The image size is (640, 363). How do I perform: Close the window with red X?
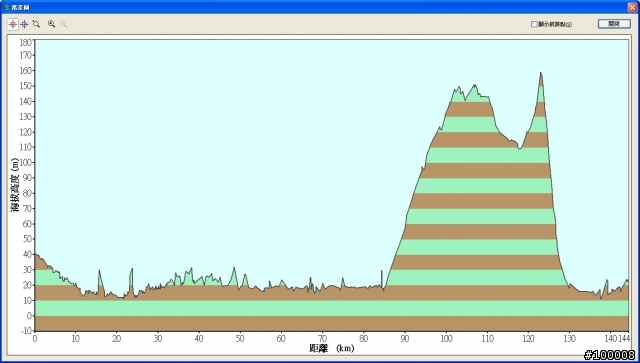pyautogui.click(x=632, y=7)
